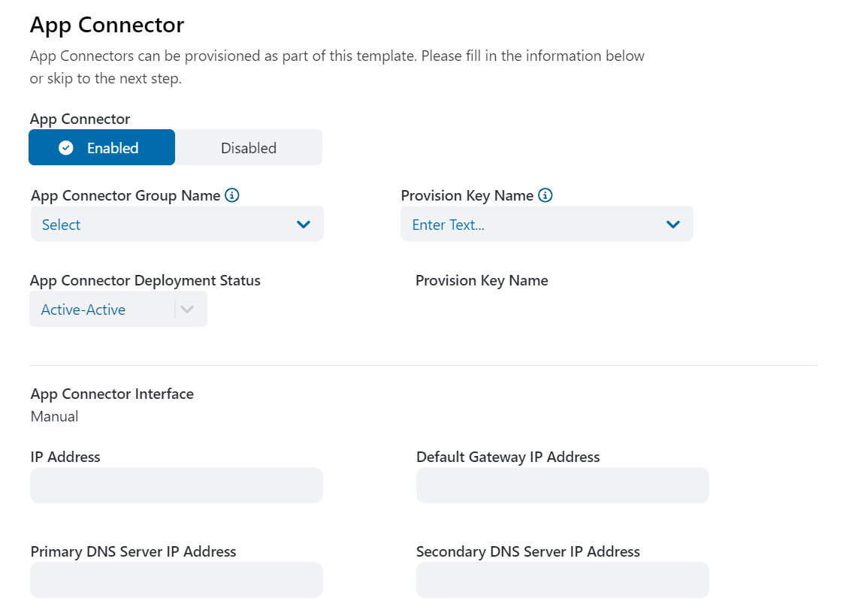Click the chevron on the App Connector Group Name dropdown

pyautogui.click(x=304, y=224)
